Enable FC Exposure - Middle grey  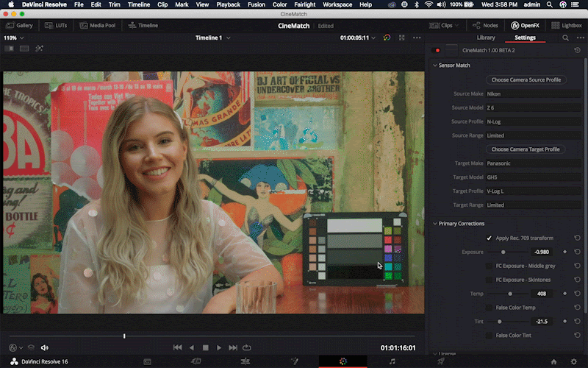click(490, 266)
